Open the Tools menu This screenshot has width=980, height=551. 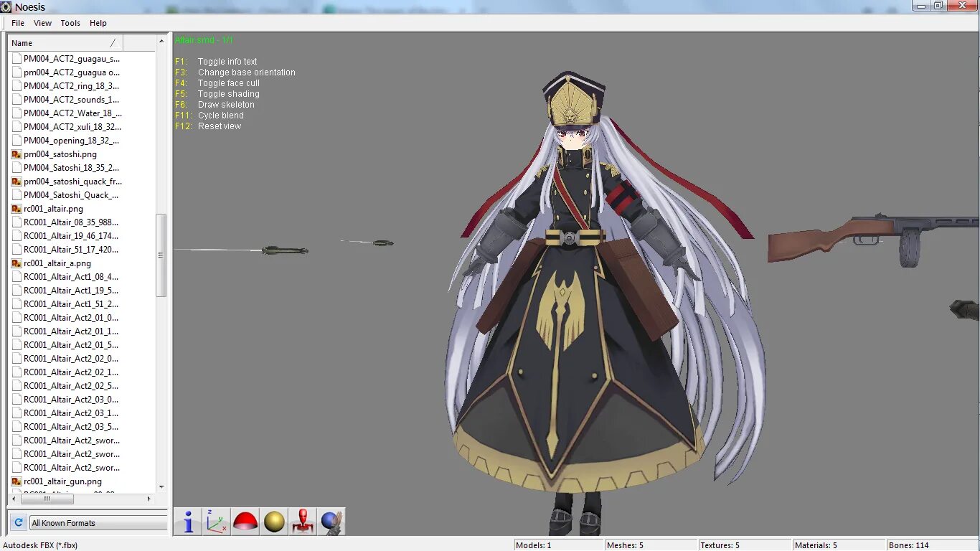click(70, 23)
